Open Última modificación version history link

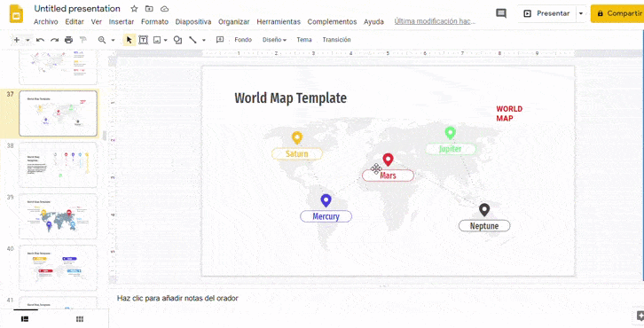(435, 21)
